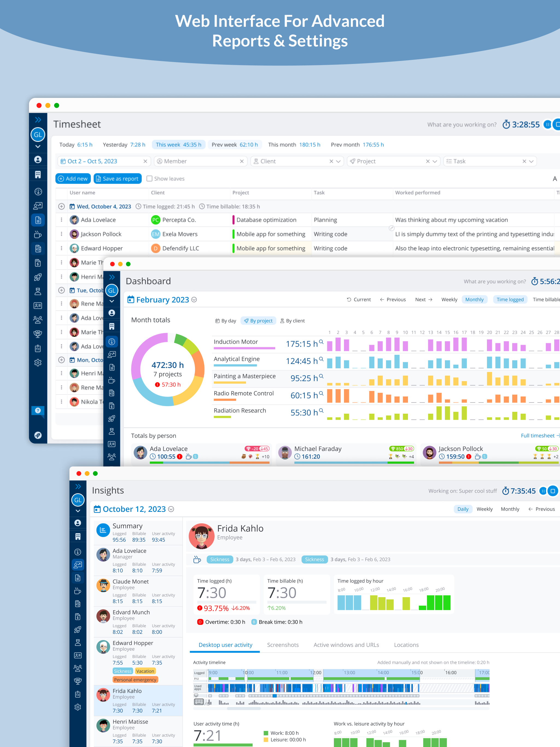Click the blue marker square on Activity timeline
Image resolution: width=560 pixels, height=747 pixels.
[x=275, y=696]
